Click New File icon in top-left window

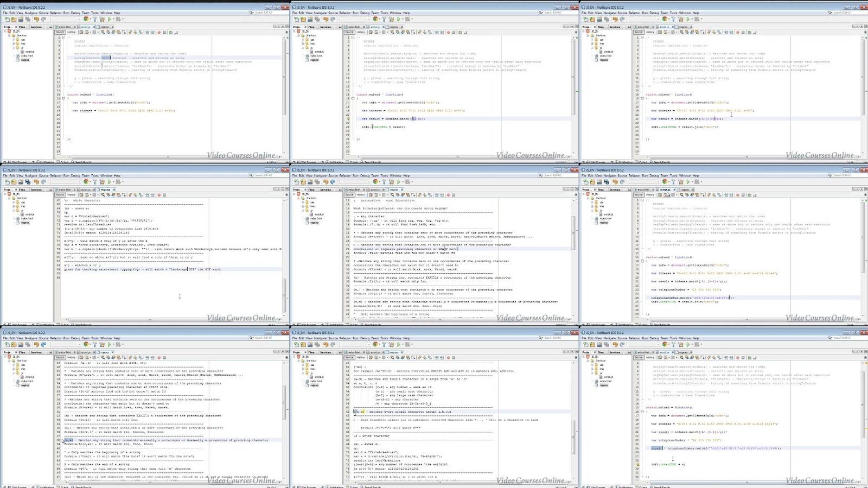7,19
